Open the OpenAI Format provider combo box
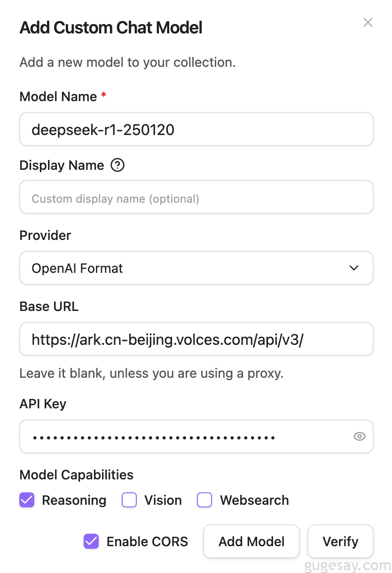The height and width of the screenshot is (573, 392). [x=196, y=268]
